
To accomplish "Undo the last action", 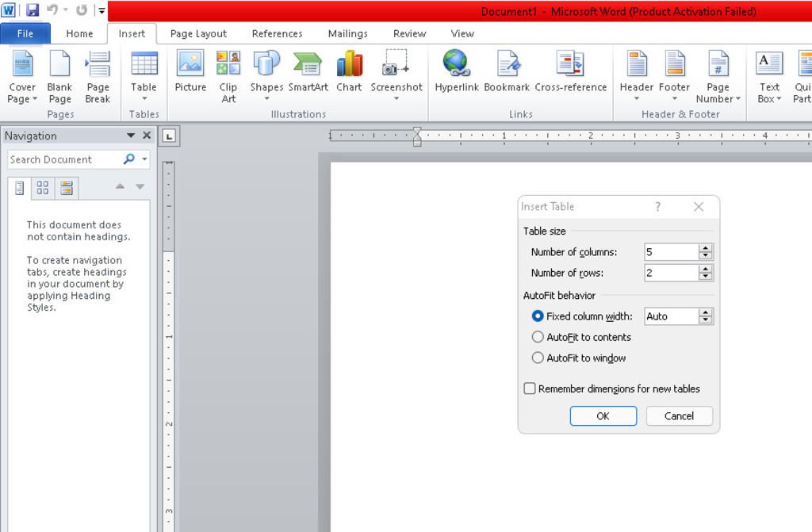I will (x=52, y=10).
